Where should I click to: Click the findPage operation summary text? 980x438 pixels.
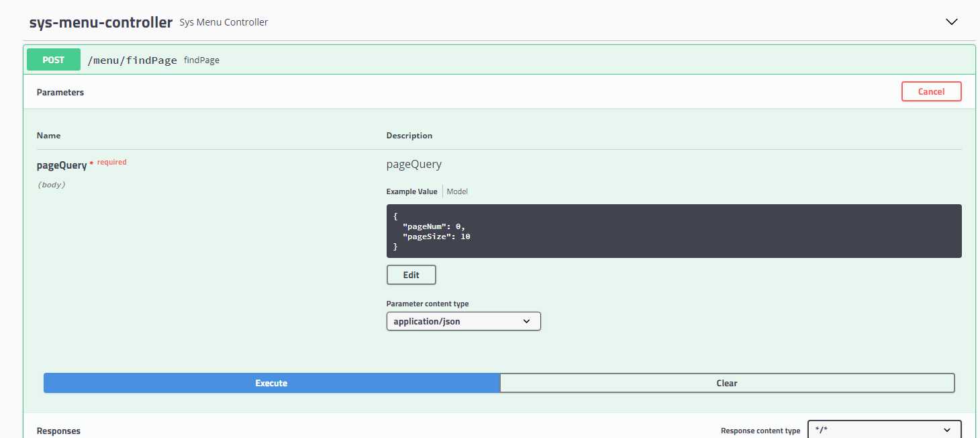[201, 60]
